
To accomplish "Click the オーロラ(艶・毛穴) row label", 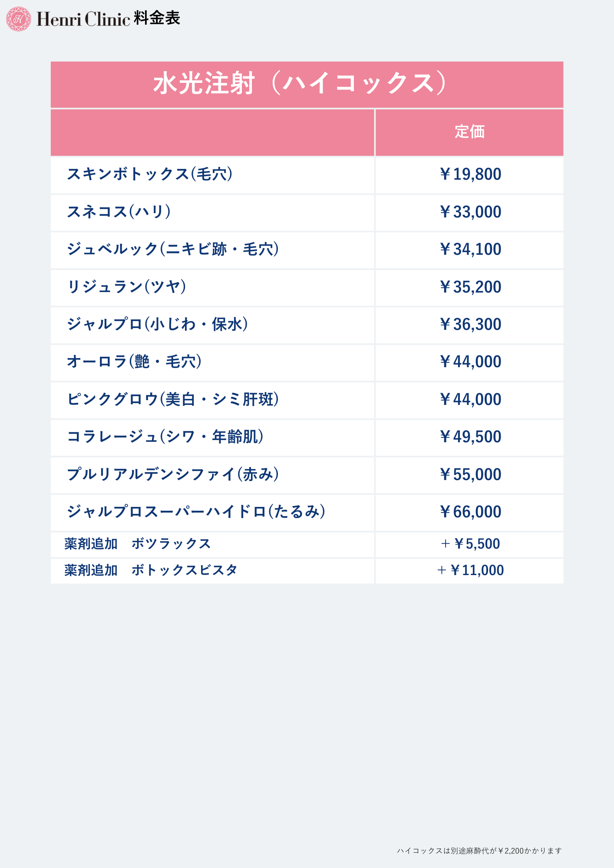I will 134,362.
